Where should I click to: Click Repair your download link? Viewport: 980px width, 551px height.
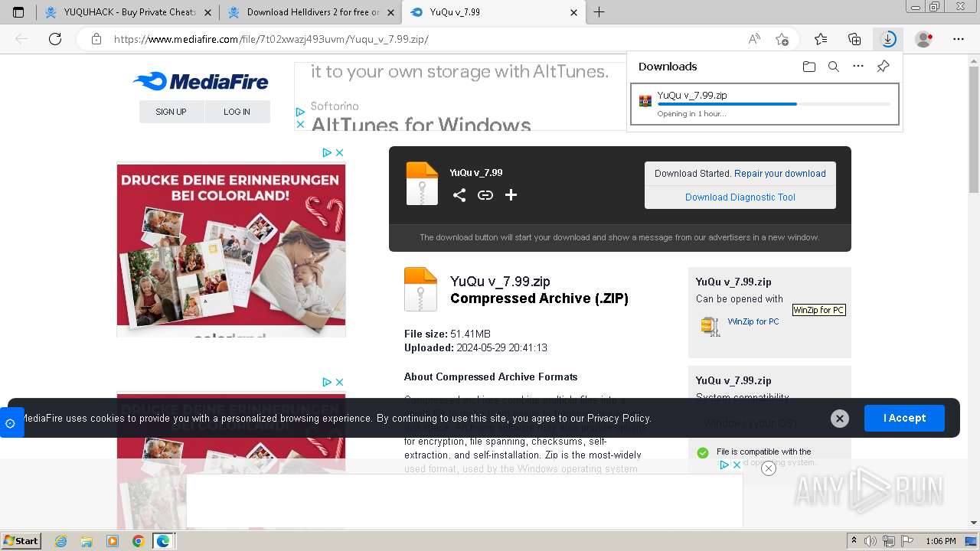(x=780, y=174)
